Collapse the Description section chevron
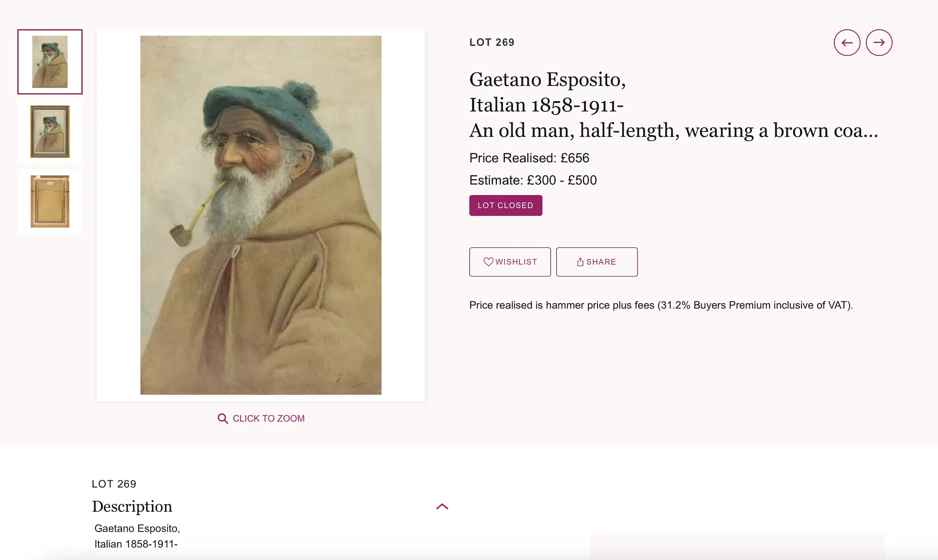The image size is (938, 560). [442, 506]
